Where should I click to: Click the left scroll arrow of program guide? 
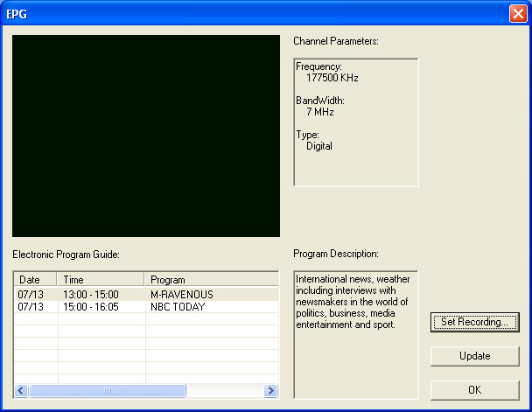point(21,391)
